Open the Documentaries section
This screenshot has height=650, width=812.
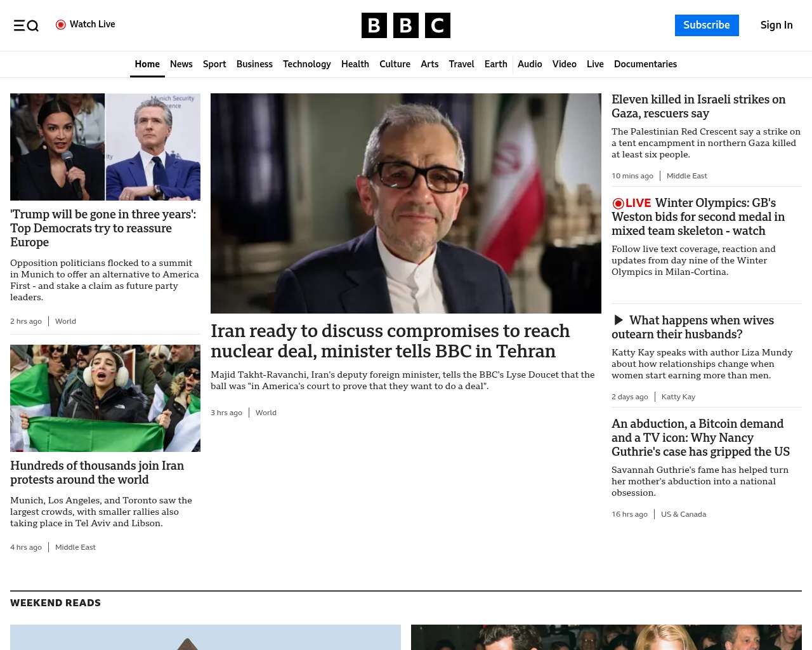tap(645, 64)
